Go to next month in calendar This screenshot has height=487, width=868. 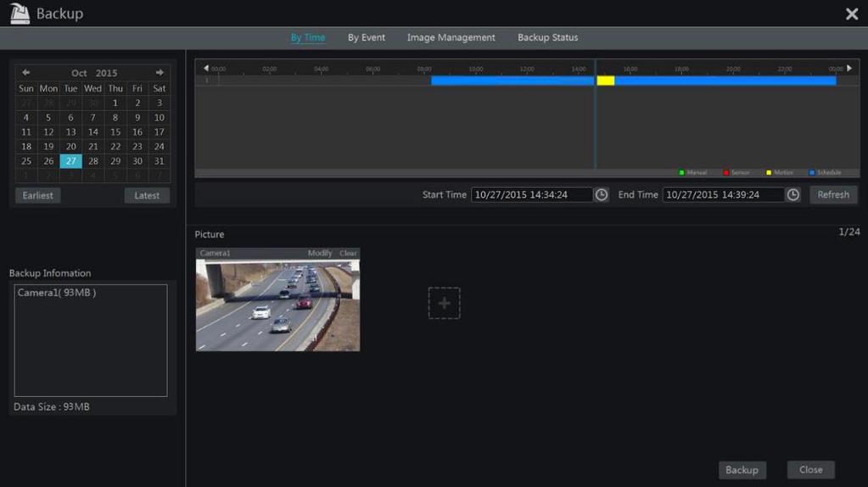click(160, 72)
